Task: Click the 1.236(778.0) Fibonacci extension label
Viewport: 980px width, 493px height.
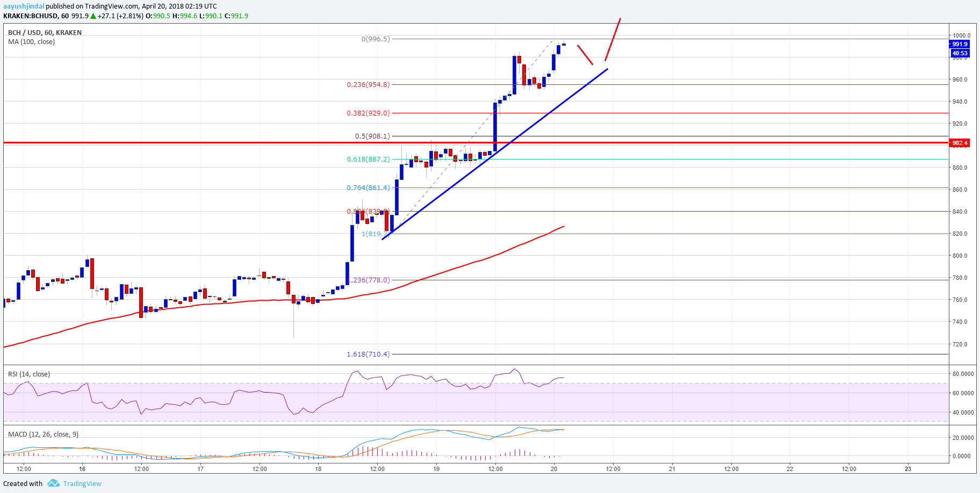Action: pos(370,280)
